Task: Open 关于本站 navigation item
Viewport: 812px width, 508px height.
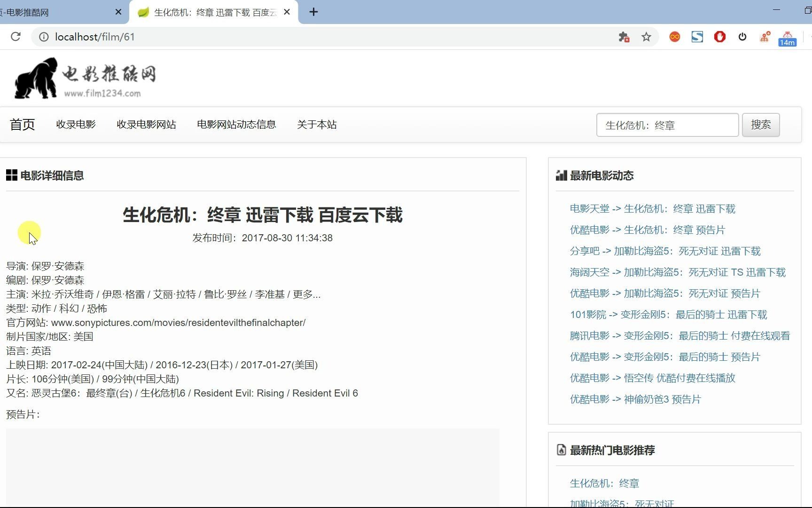Action: 317,125
